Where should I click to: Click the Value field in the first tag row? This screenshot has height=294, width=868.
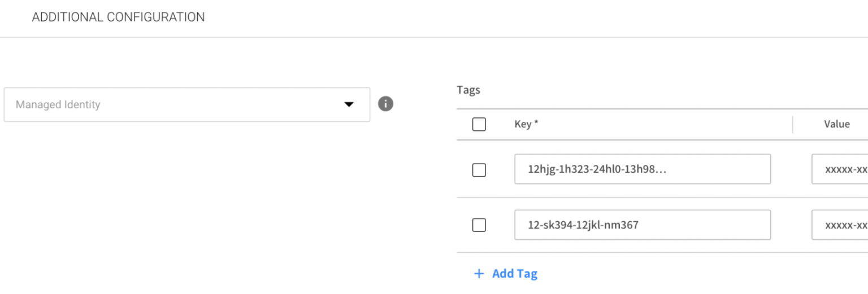click(840, 169)
